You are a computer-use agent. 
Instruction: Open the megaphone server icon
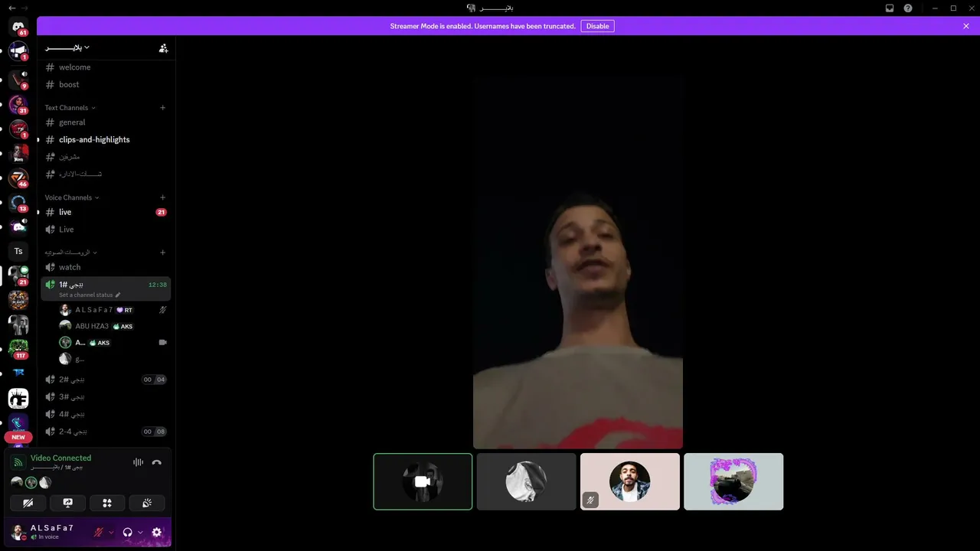(18, 51)
